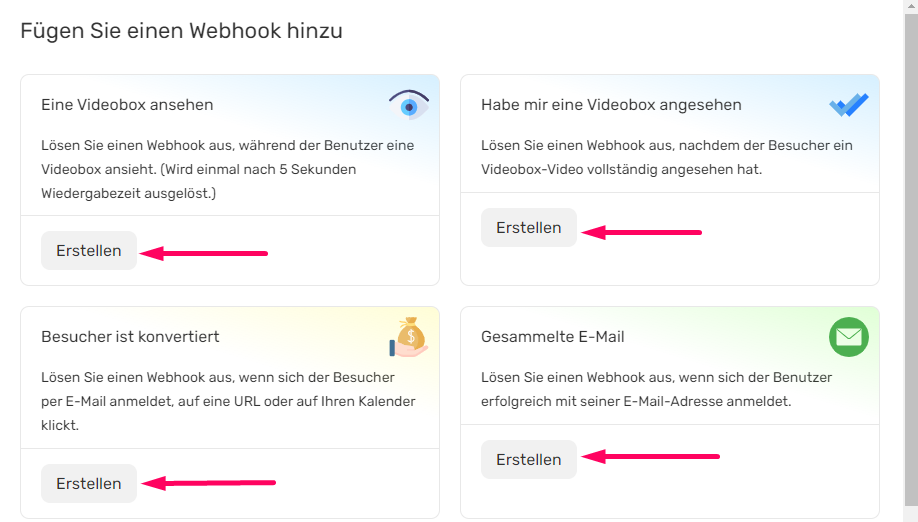This screenshot has width=918, height=522.
Task: Click the description about vollständig angesehen video
Action: click(x=667, y=157)
